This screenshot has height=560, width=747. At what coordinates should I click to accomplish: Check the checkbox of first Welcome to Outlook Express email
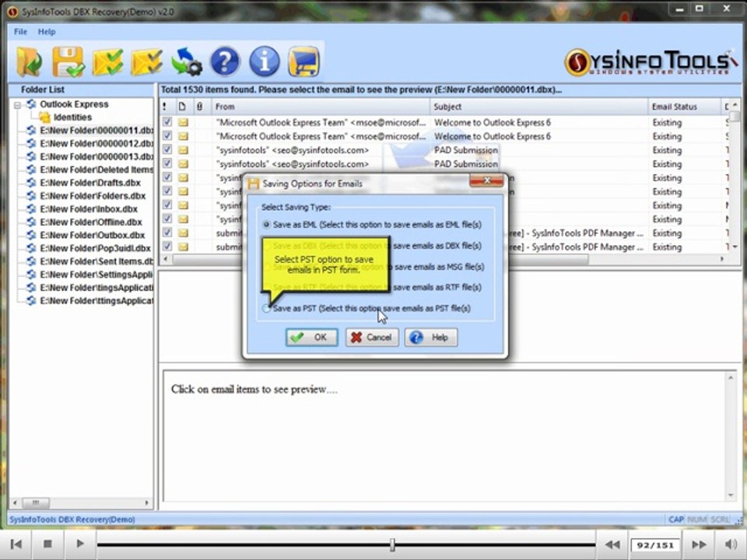[x=167, y=122]
